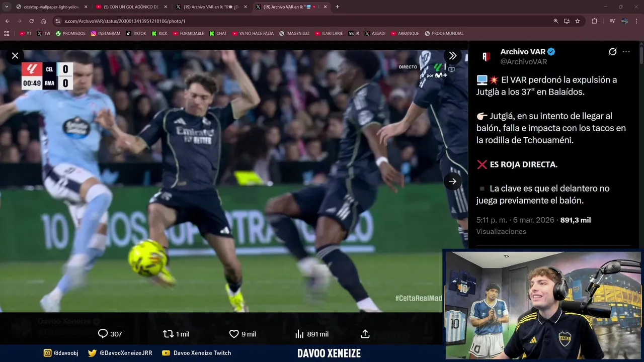
Task: Open the IMAGEN LUZ bookmark
Action: pyautogui.click(x=294, y=34)
